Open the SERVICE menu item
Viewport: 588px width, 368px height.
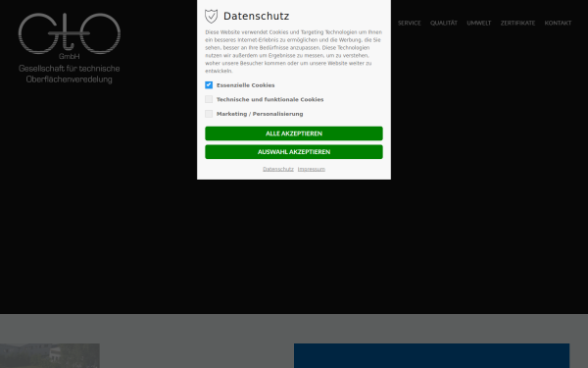tap(409, 23)
